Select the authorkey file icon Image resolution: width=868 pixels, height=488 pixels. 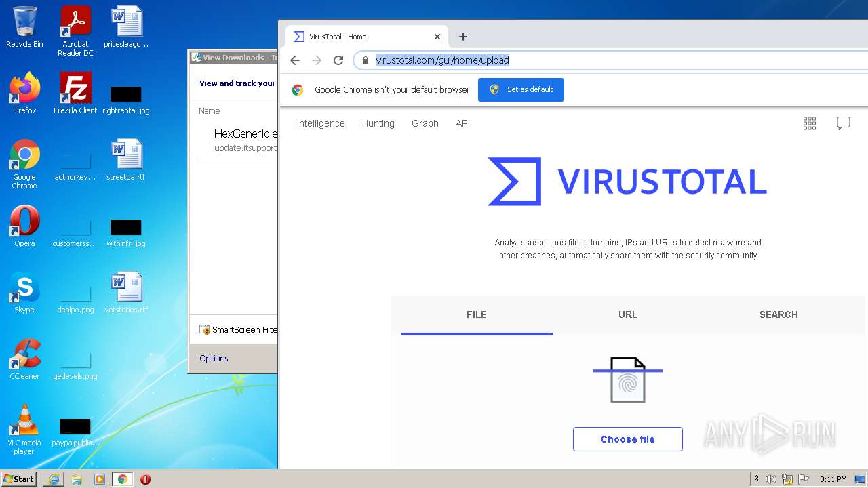coord(75,165)
